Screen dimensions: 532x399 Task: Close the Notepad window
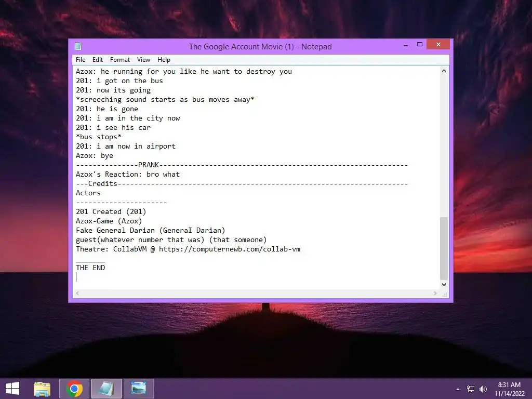pyautogui.click(x=438, y=45)
